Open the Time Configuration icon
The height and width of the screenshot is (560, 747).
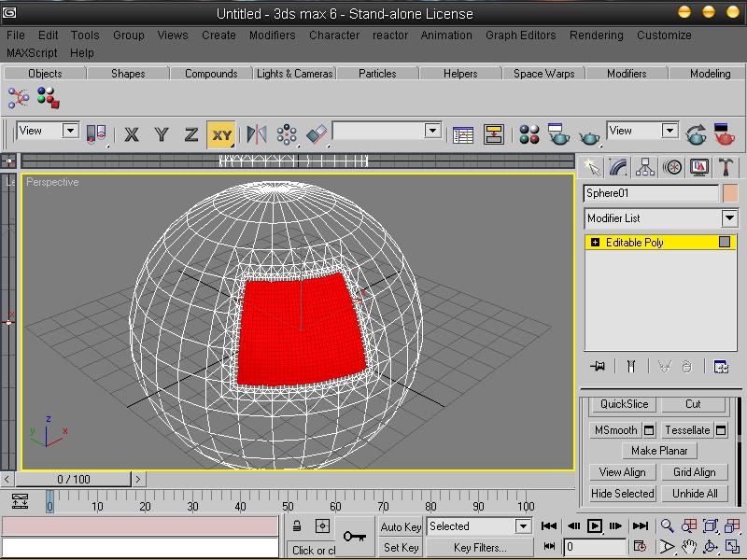coord(640,546)
